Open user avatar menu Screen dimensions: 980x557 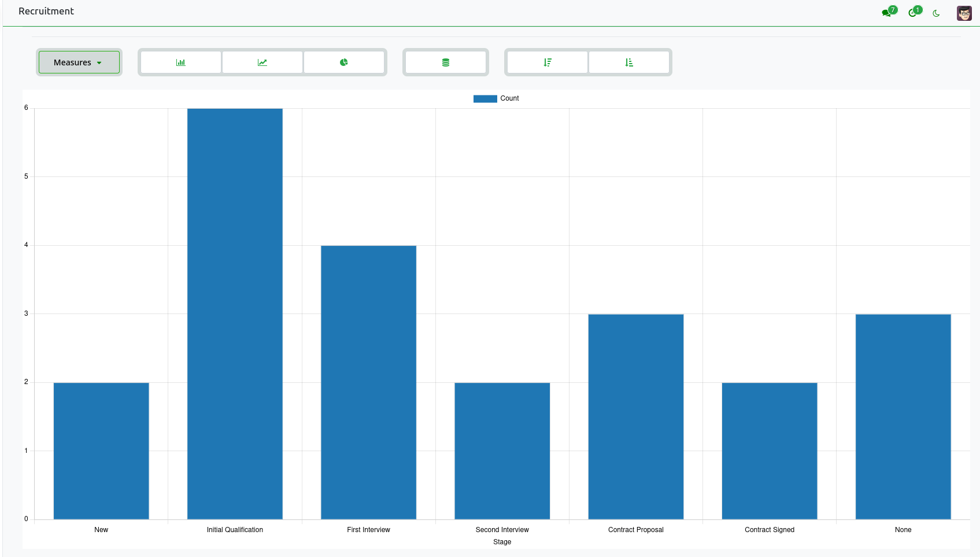coord(964,13)
